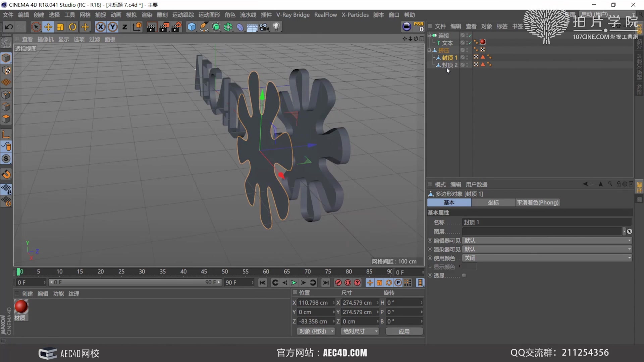Click the 应用 button in coordinates
This screenshot has width=644, height=362.
tap(404, 331)
